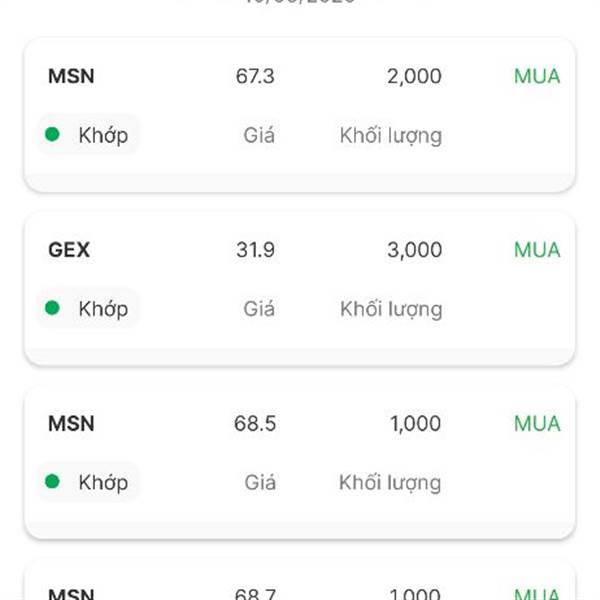Open the GEX ticker symbol
The height and width of the screenshot is (600, 600).
69,250
